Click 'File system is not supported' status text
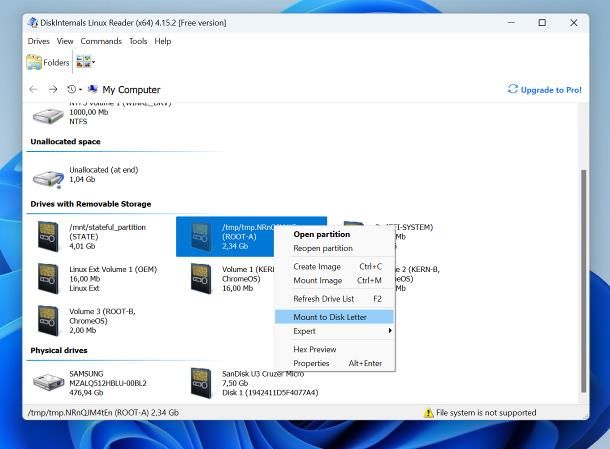The height and width of the screenshot is (449, 610). tap(486, 412)
